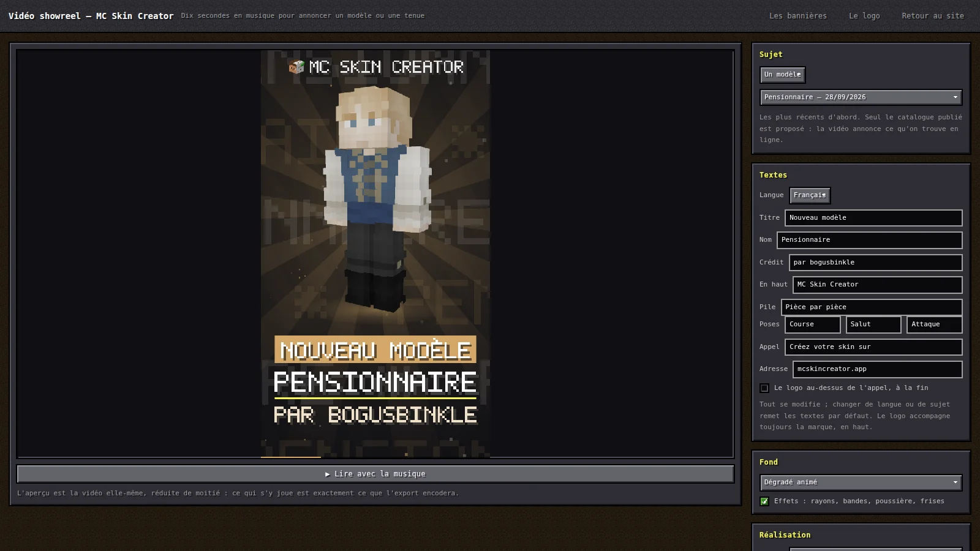Focus the Appel field 'Créez votre skin sur'

coord(873,347)
